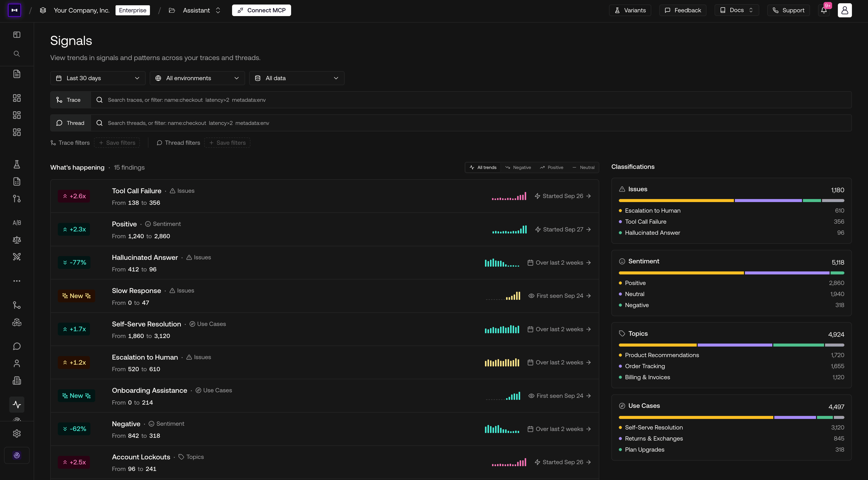The height and width of the screenshot is (480, 868).
Task: Click the Use Cases classification distribution bar
Action: point(732,417)
